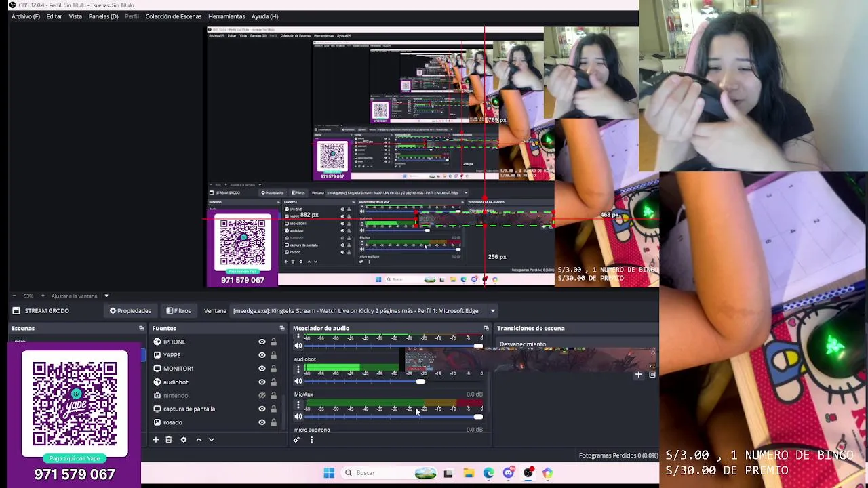The width and height of the screenshot is (868, 488).
Task: Move selected source up with arrow icon
Action: (199, 440)
